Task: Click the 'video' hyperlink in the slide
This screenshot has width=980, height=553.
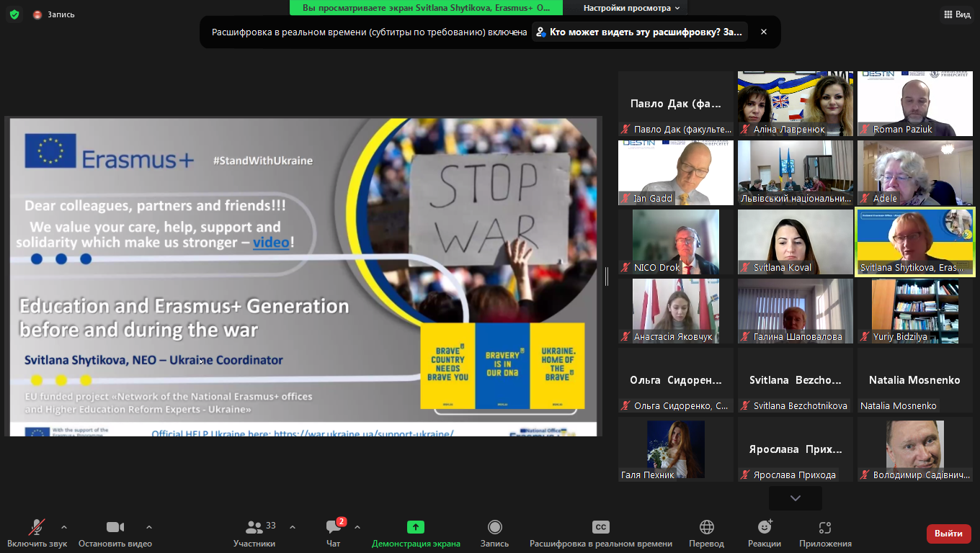Action: [x=271, y=243]
